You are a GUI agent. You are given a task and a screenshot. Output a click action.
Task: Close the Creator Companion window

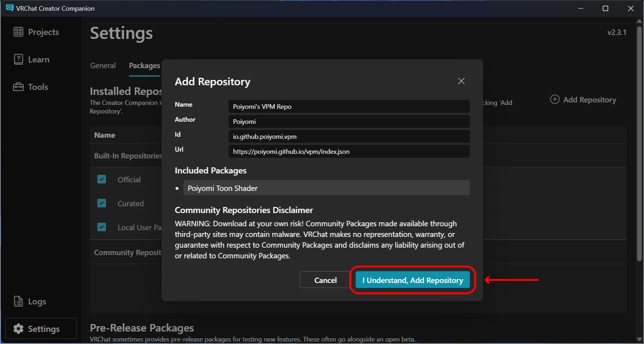point(631,8)
